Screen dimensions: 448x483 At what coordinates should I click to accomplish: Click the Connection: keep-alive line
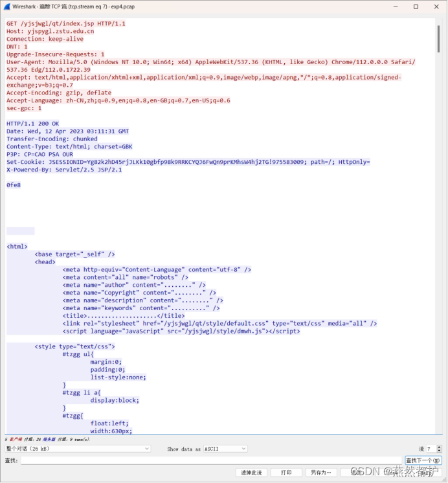pos(45,39)
